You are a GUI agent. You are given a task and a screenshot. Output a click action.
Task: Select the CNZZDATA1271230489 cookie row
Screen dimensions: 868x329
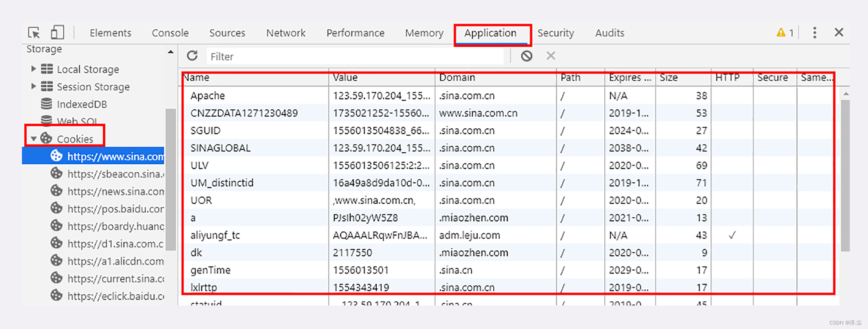point(508,113)
